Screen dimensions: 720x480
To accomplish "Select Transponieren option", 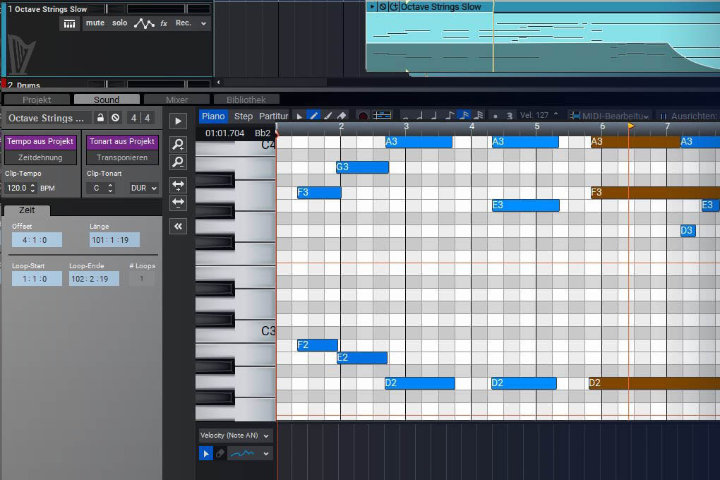I will (x=122, y=157).
